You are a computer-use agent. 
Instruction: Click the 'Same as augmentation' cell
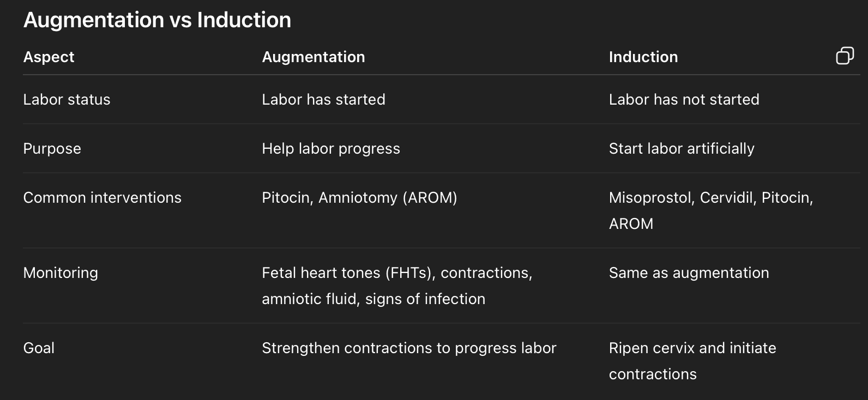[689, 272]
